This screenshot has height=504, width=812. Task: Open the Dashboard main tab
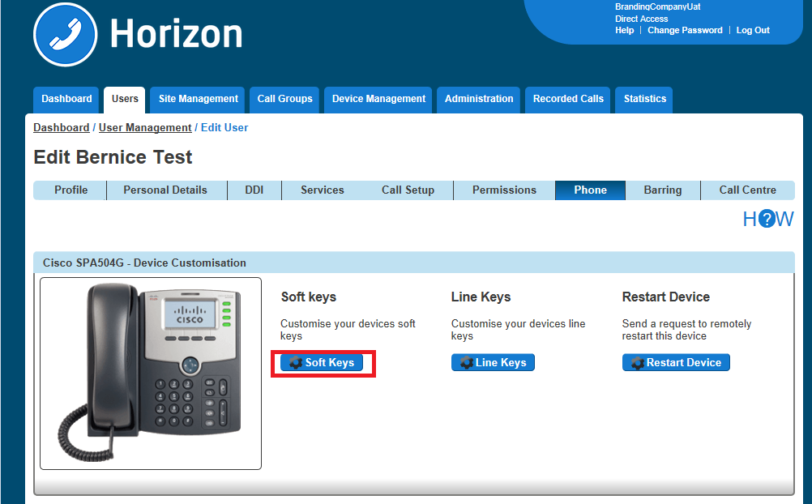click(x=66, y=100)
